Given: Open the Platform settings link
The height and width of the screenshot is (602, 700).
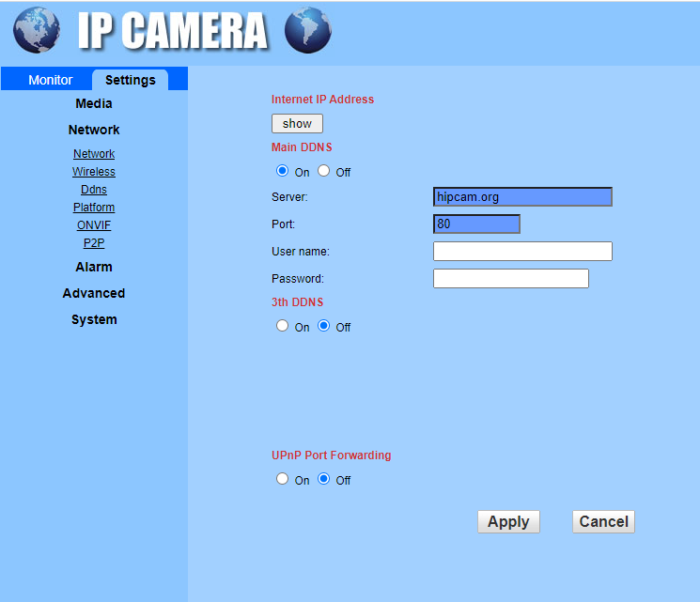Looking at the screenshot, I should [x=94, y=207].
